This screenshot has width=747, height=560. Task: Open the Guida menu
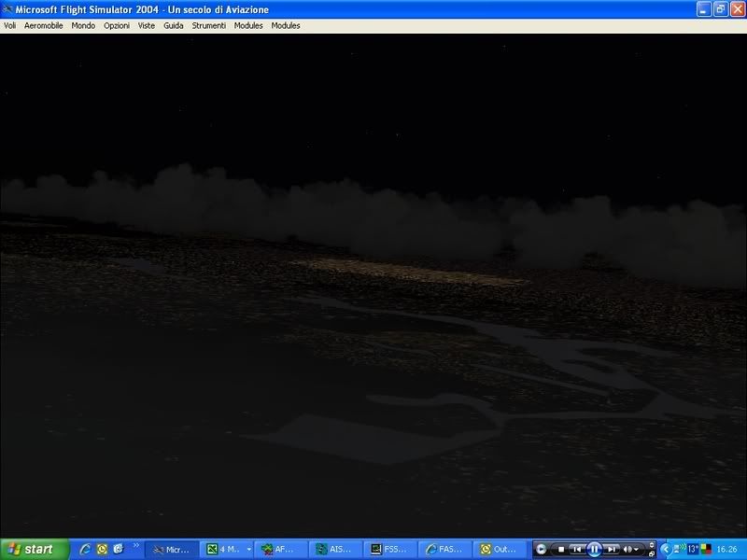[x=174, y=26]
